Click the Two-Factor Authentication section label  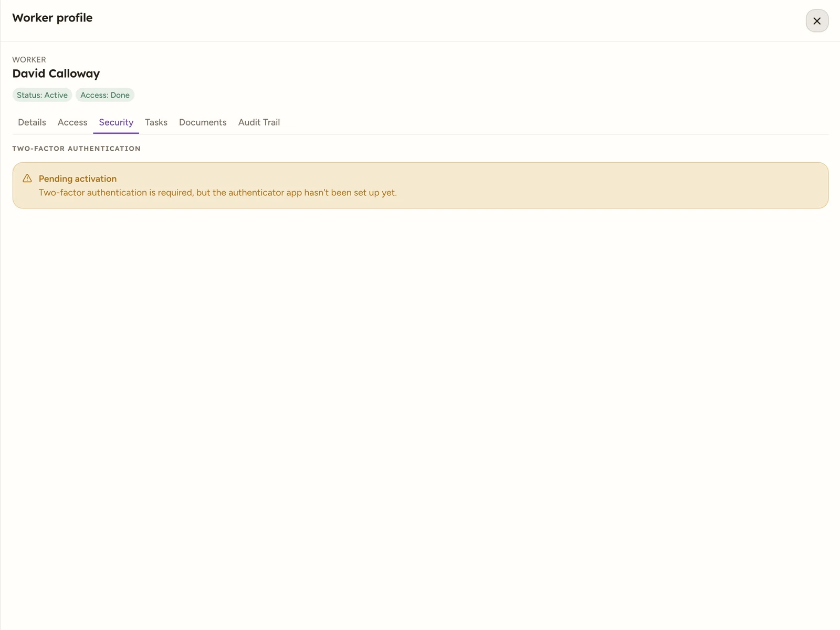click(76, 149)
